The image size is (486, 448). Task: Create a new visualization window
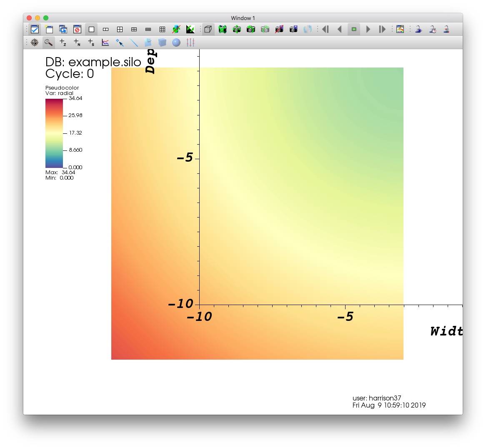49,30
